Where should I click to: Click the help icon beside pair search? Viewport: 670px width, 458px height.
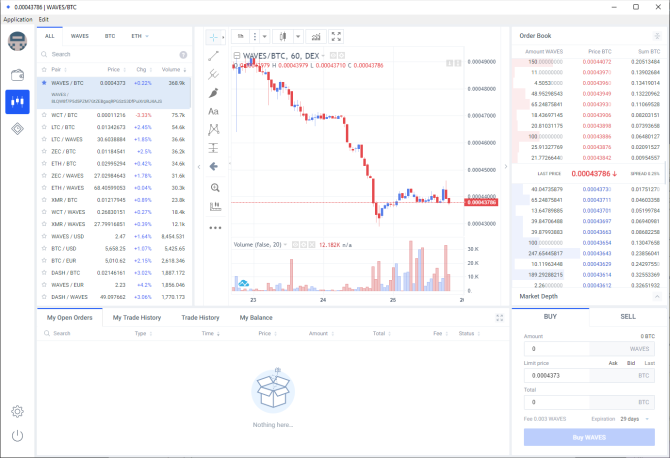[183, 54]
